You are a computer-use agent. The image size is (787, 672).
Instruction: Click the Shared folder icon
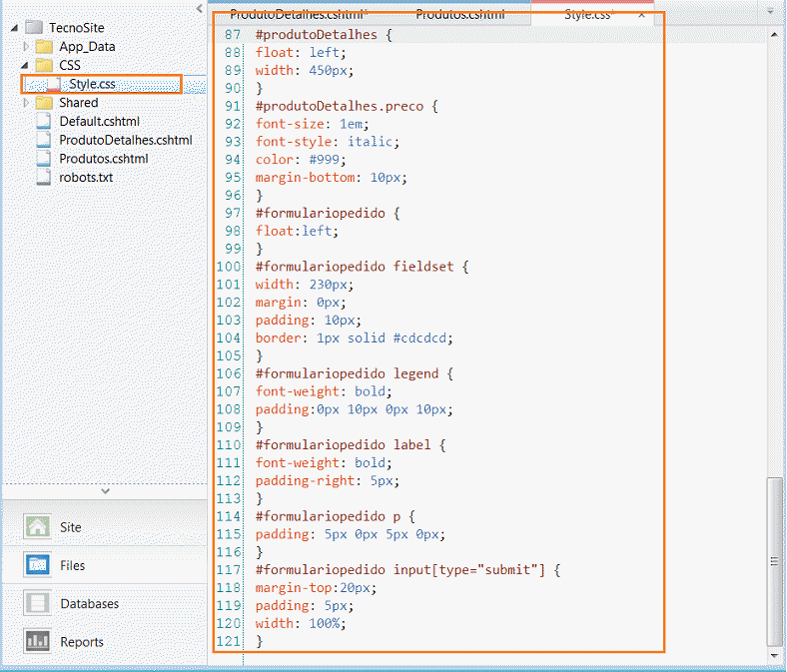pyautogui.click(x=45, y=103)
